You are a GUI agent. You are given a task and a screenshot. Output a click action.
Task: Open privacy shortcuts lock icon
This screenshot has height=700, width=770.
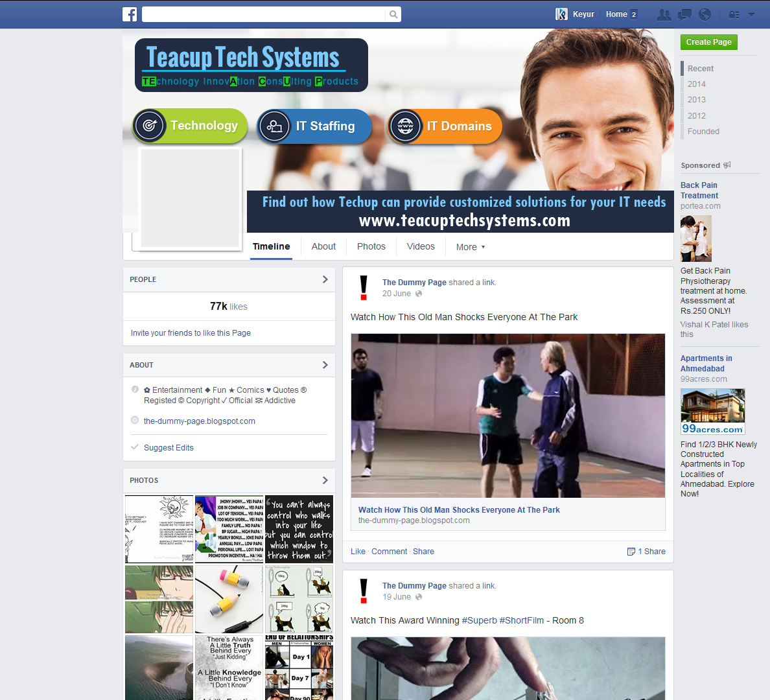coord(734,14)
